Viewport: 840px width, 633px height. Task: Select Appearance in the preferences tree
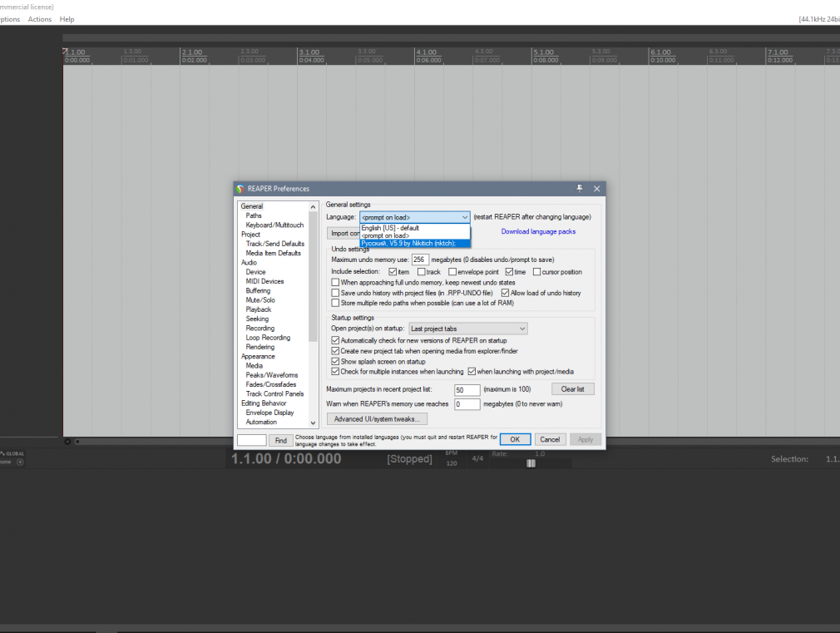(x=258, y=357)
